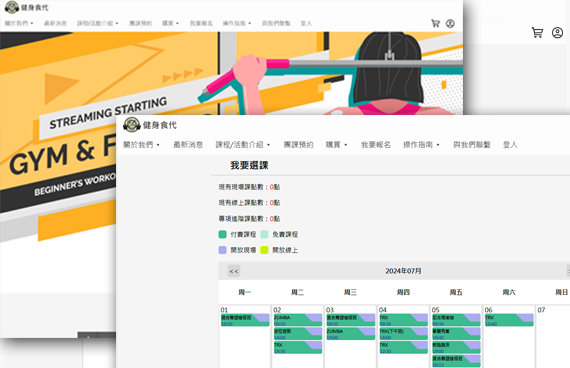The image size is (570, 368).
Task: Select the TRX 10:40 class on day 06
Action: pos(509,320)
